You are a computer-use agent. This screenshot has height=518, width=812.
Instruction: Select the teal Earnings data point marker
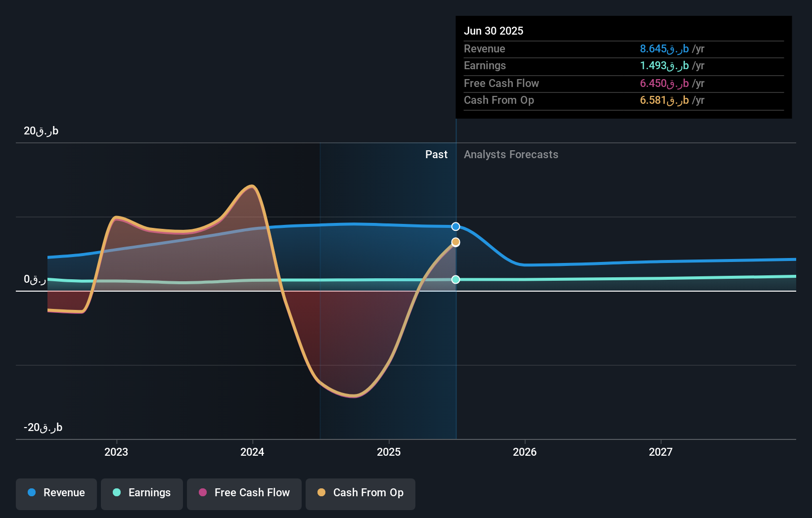pos(455,280)
